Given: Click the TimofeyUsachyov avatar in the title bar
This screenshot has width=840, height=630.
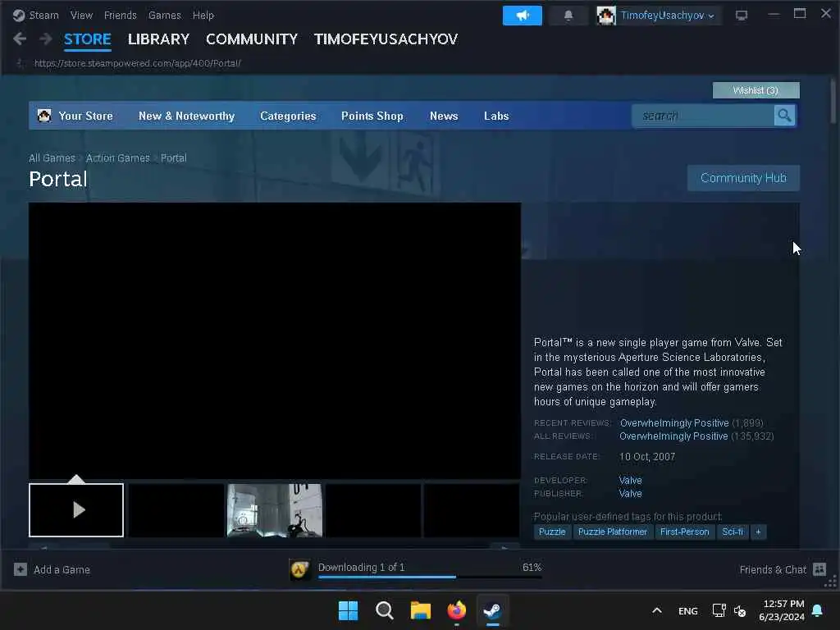Looking at the screenshot, I should point(606,16).
